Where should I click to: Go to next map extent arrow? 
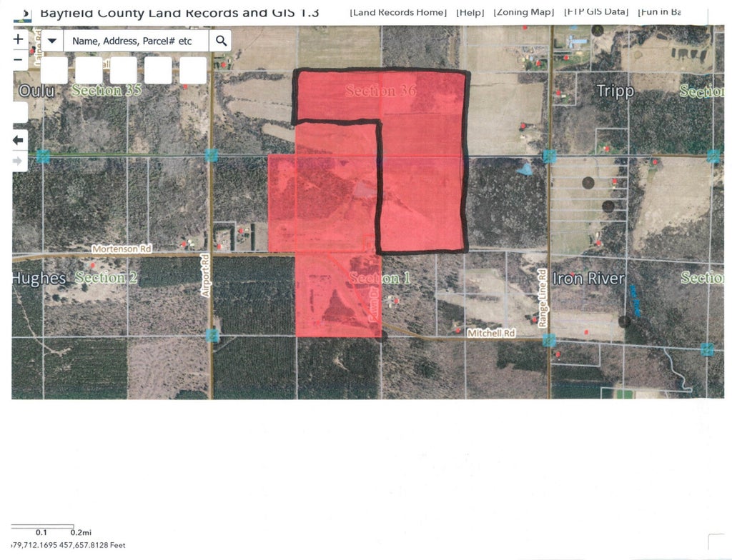pos(19,161)
